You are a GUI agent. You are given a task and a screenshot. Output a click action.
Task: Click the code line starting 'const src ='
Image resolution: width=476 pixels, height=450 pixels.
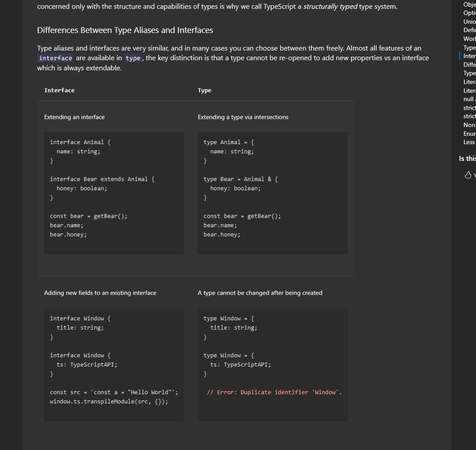coord(114,392)
